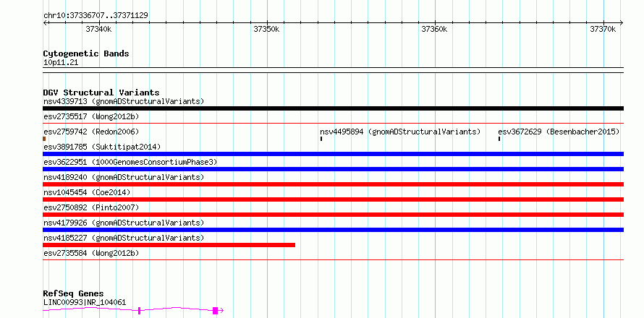Click the red nsv1045454 variant bar

pos(333,199)
